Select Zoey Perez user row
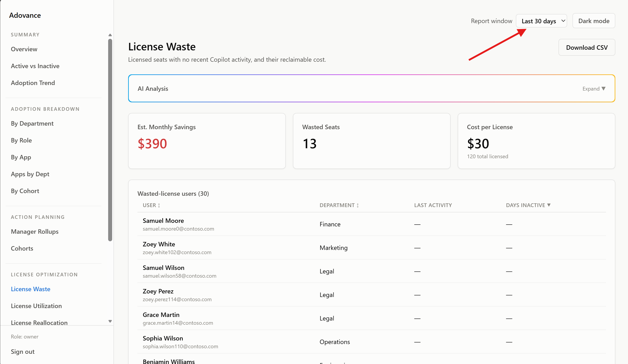 (x=372, y=295)
